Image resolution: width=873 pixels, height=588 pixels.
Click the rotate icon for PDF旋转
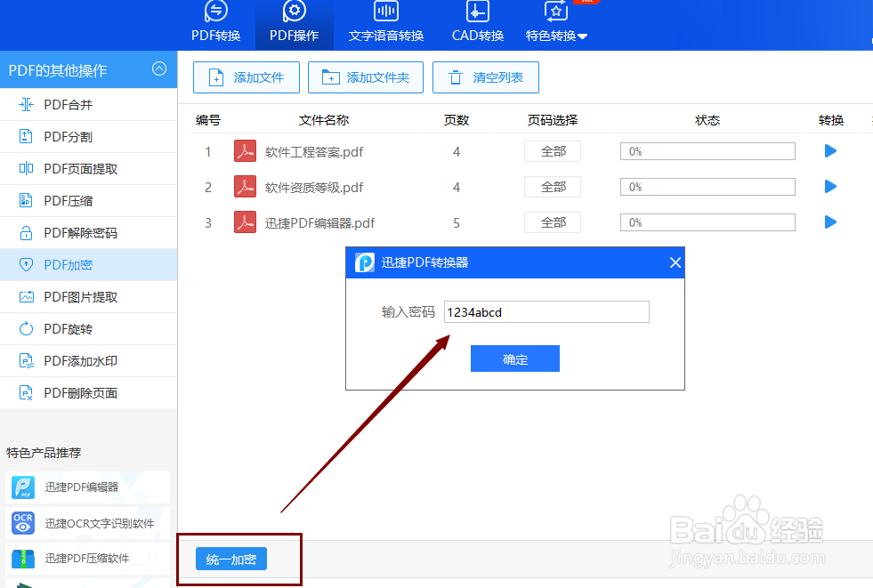(x=26, y=329)
